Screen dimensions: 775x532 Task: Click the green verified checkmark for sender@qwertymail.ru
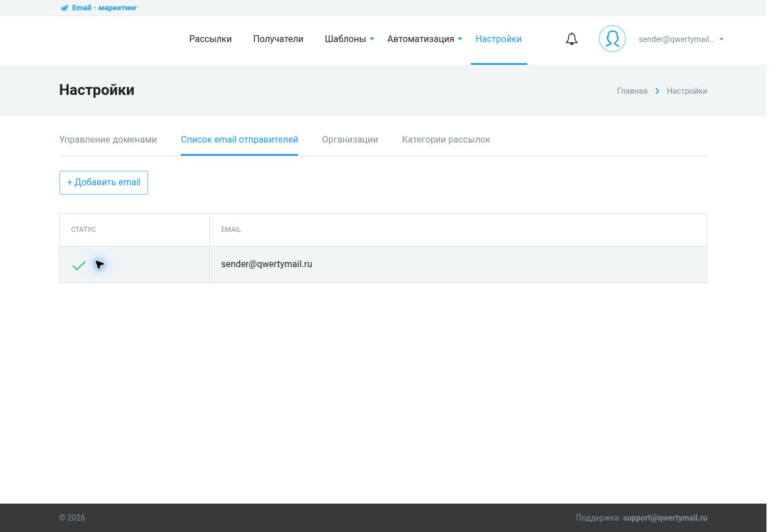tap(79, 265)
